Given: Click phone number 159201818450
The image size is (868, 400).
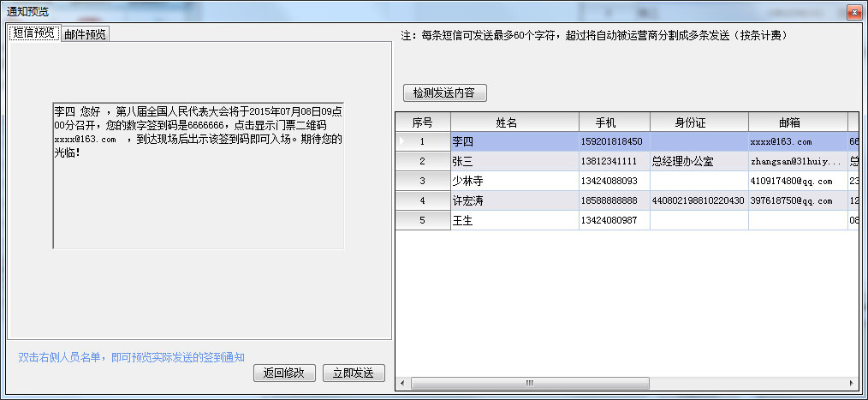Looking at the screenshot, I should point(615,141).
